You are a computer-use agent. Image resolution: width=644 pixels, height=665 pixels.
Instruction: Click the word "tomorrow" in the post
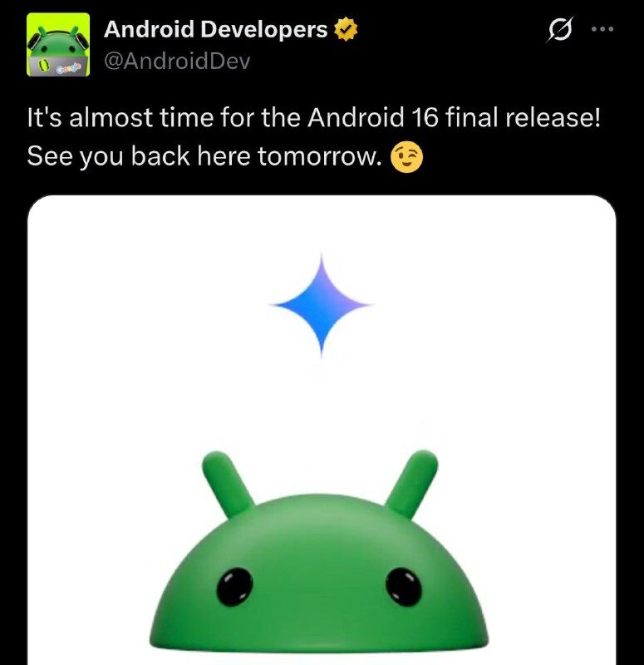point(317,156)
